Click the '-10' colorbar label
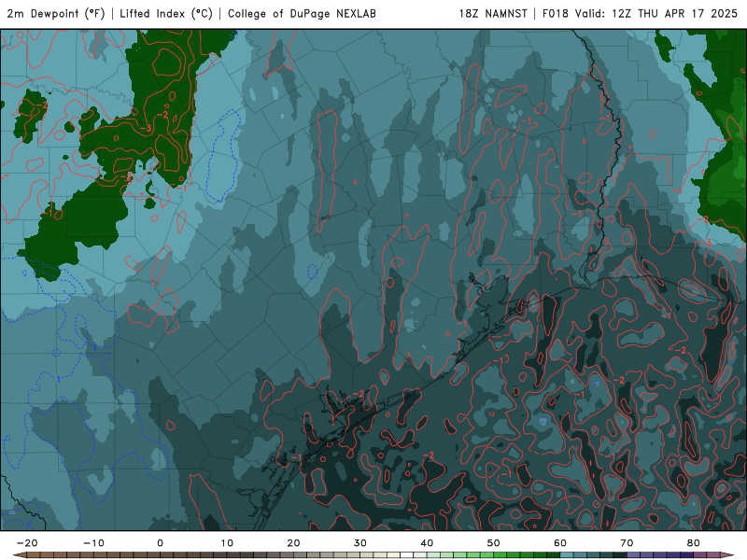This screenshot has width=747, height=560. click(93, 543)
